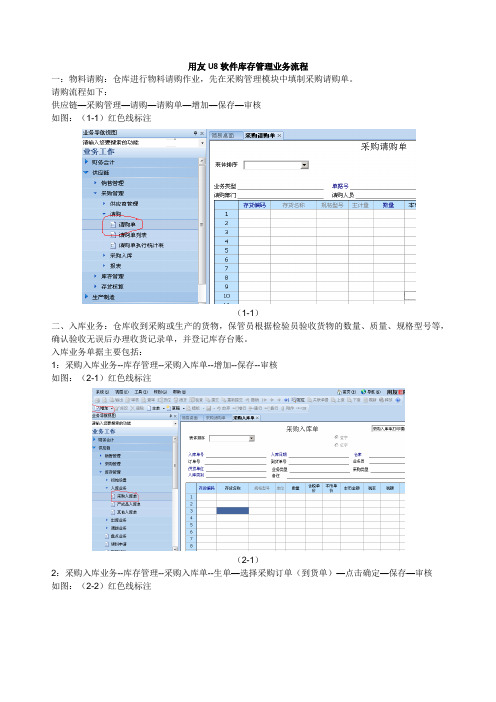The image size is (496, 702).
Task: Collapse 采购管理 node in first screenshot
Action: click(x=95, y=193)
